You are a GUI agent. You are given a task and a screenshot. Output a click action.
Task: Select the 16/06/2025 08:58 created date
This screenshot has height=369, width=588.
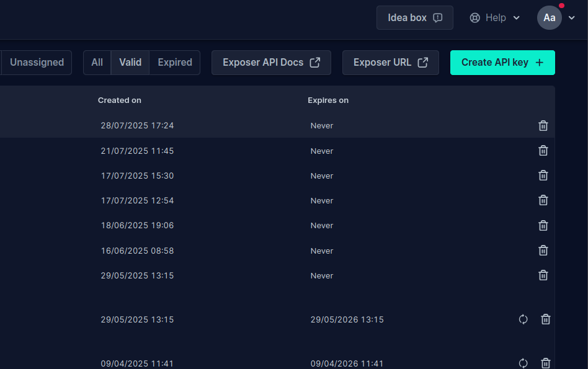(137, 251)
